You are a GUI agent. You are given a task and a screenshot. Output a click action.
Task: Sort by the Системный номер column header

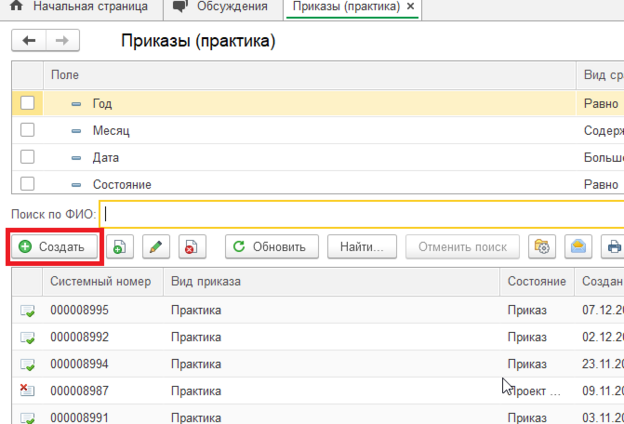point(100,282)
